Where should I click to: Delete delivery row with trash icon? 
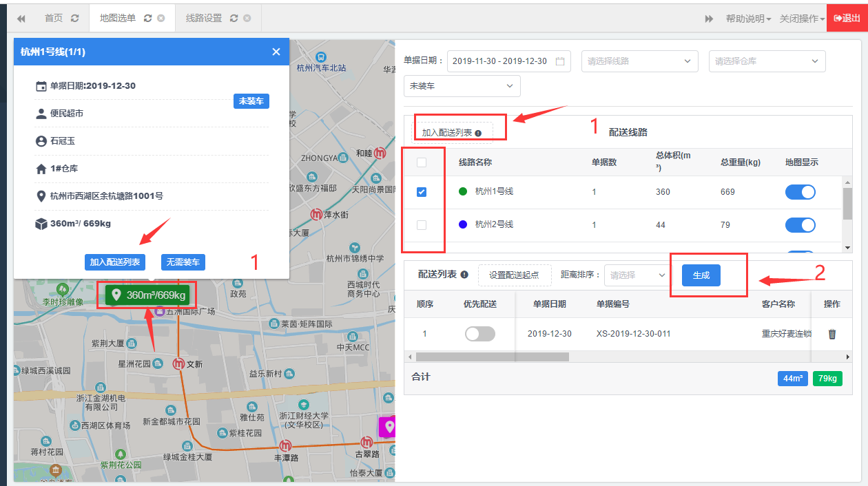click(x=832, y=334)
